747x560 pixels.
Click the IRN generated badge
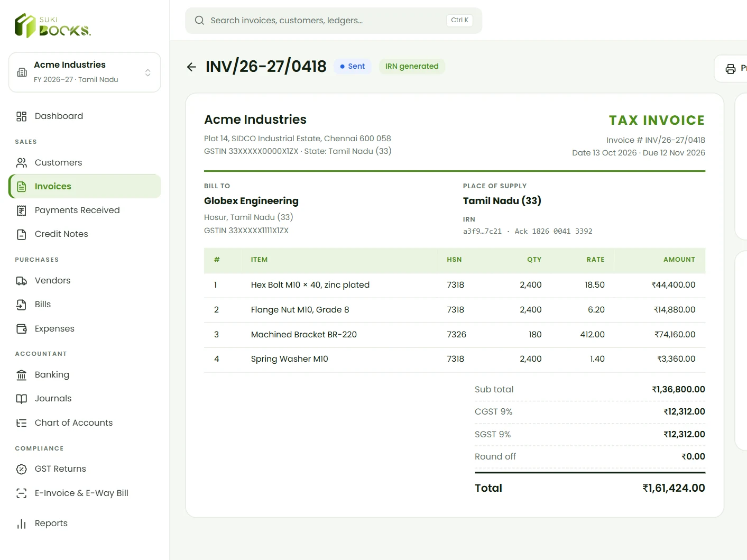point(412,66)
